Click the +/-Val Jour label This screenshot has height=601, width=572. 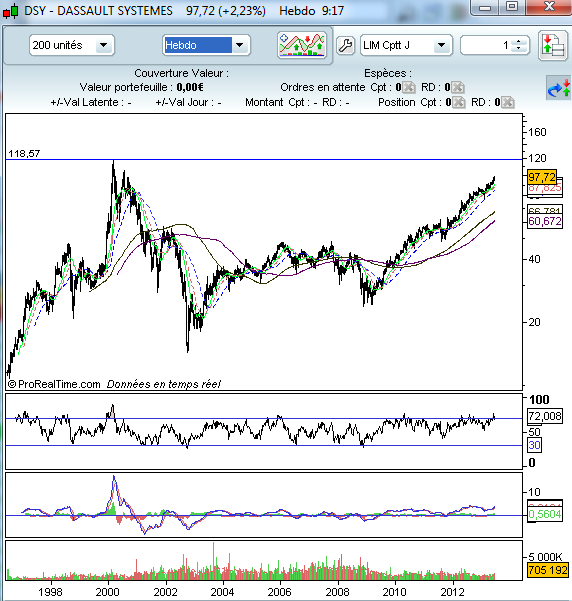[188, 102]
